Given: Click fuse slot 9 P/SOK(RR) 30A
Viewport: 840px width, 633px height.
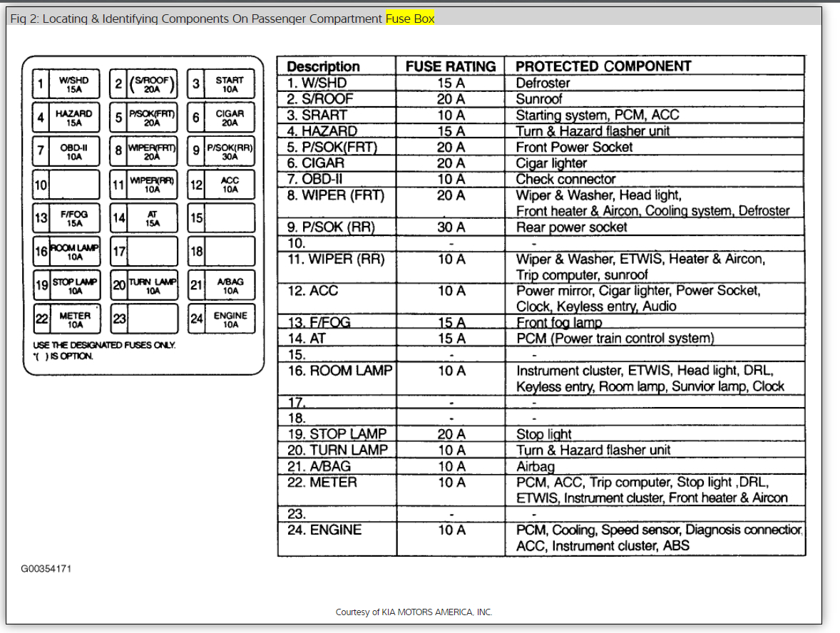Looking at the screenshot, I should pos(221,151).
